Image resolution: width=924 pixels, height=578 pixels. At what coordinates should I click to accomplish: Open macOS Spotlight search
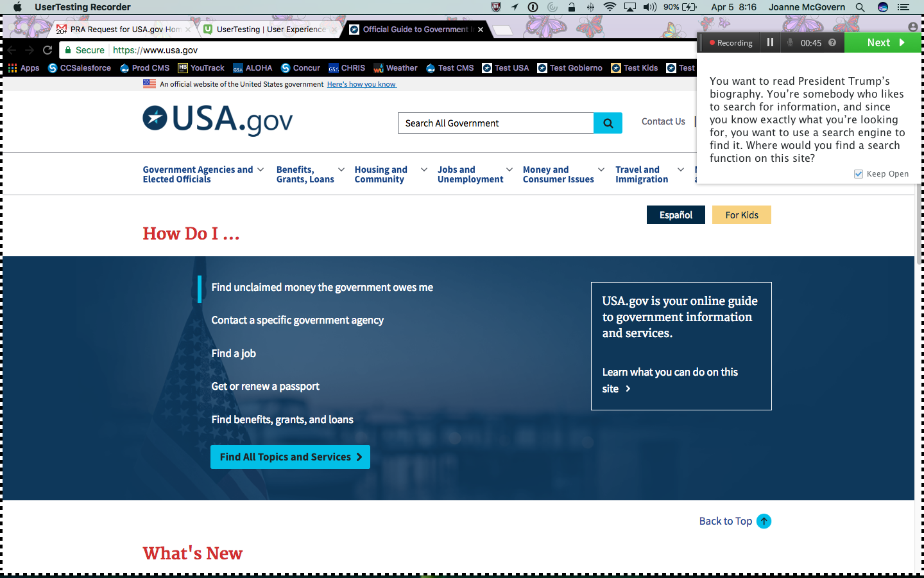(x=860, y=7)
